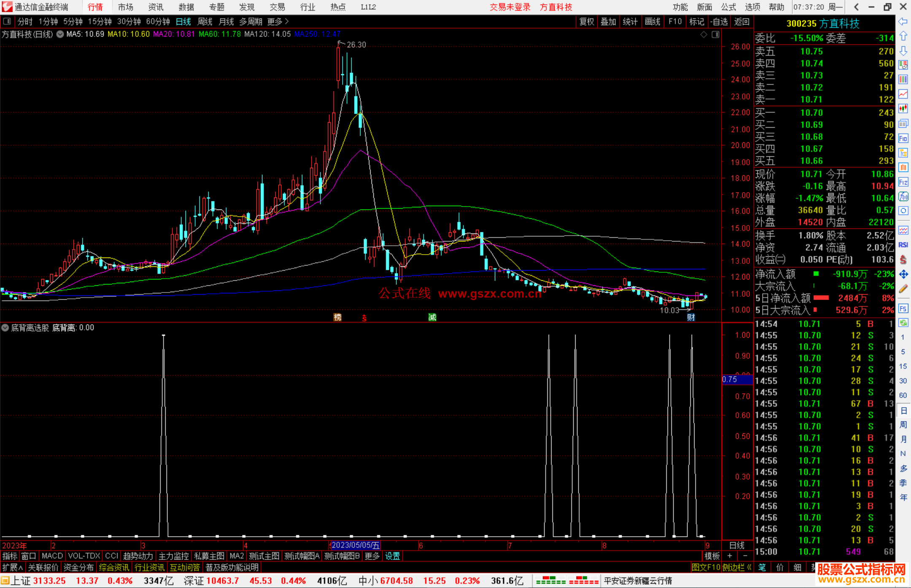The height and width of the screenshot is (588, 911).
Task: Toggle the 底背离选股 indicator circle button
Action: 5,328
